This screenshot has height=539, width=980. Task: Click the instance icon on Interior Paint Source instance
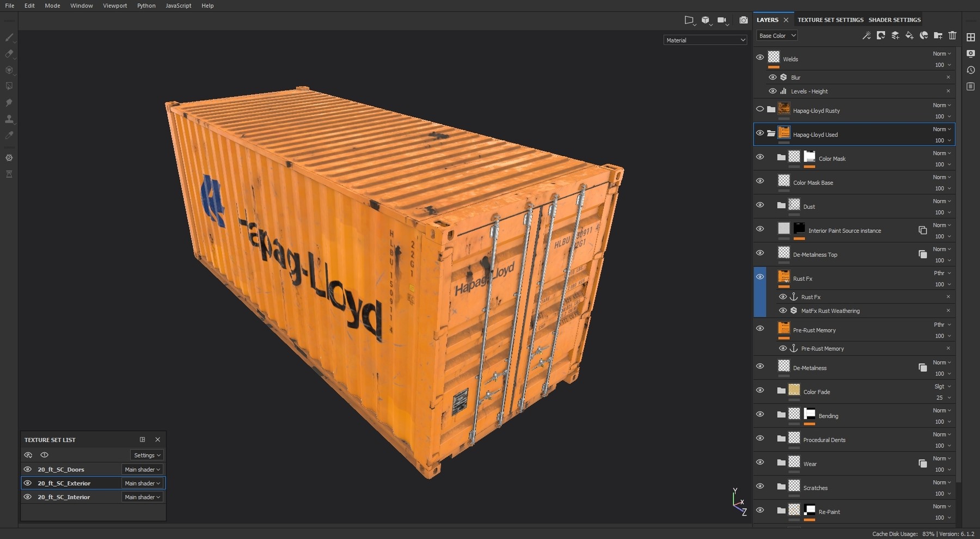click(923, 230)
